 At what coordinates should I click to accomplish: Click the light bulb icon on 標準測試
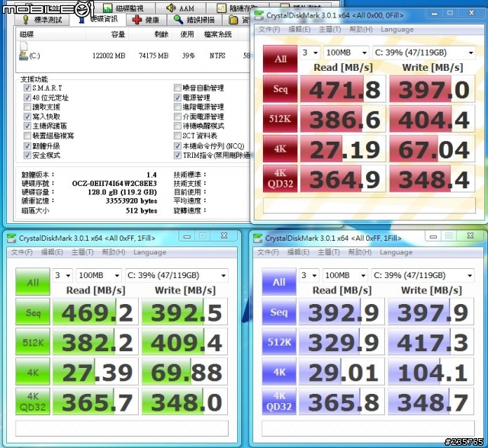click(x=26, y=20)
